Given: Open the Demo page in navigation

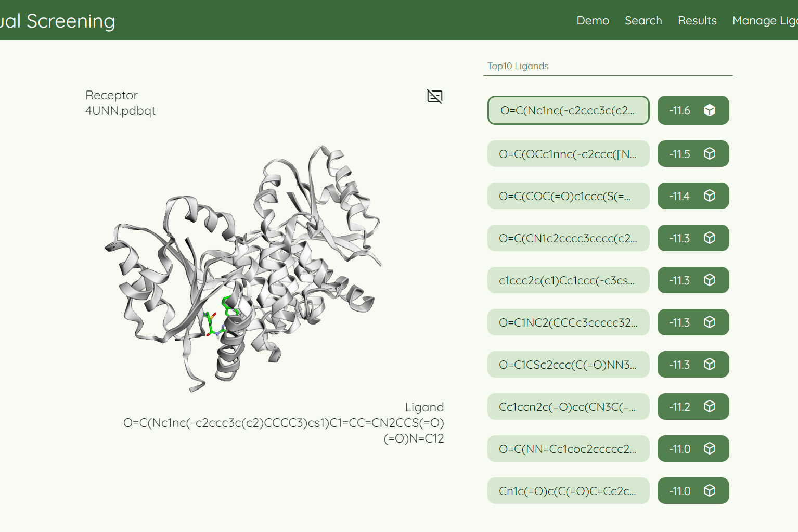Looking at the screenshot, I should tap(593, 21).
